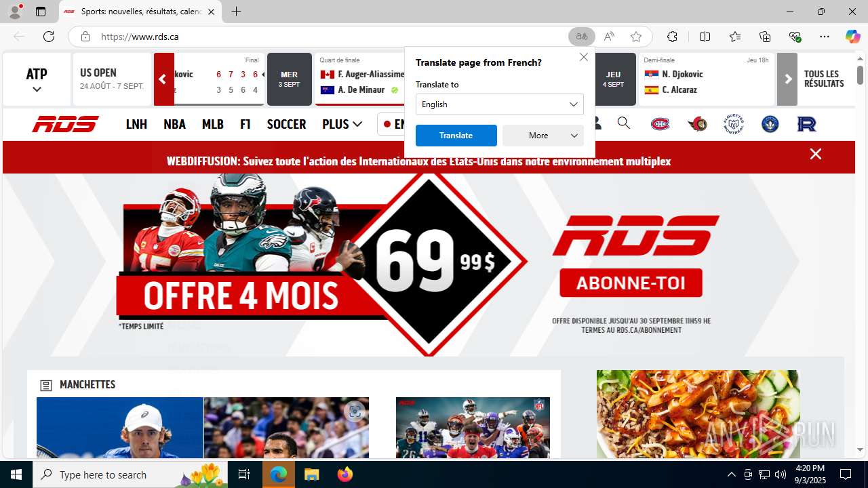This screenshot has height=488, width=868.
Task: Open Split screen in Edge toolbar
Action: 705,37
